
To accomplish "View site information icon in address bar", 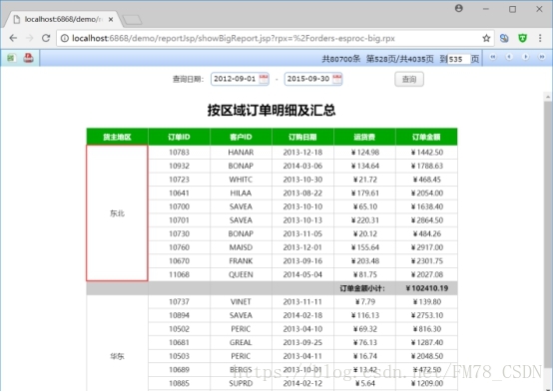I will (x=65, y=38).
